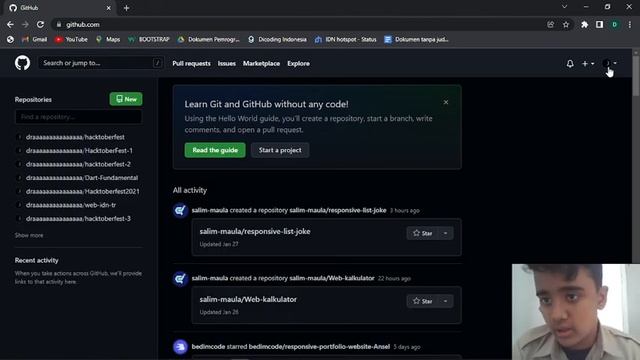Open the hacktoberfest-3 repository link
Image resolution: width=640 pixels, height=360 pixels.
click(78, 219)
